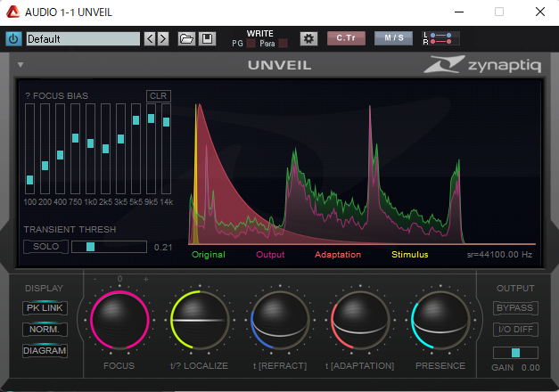Open plugin settings gear icon
The image size is (559, 392).
(x=308, y=38)
